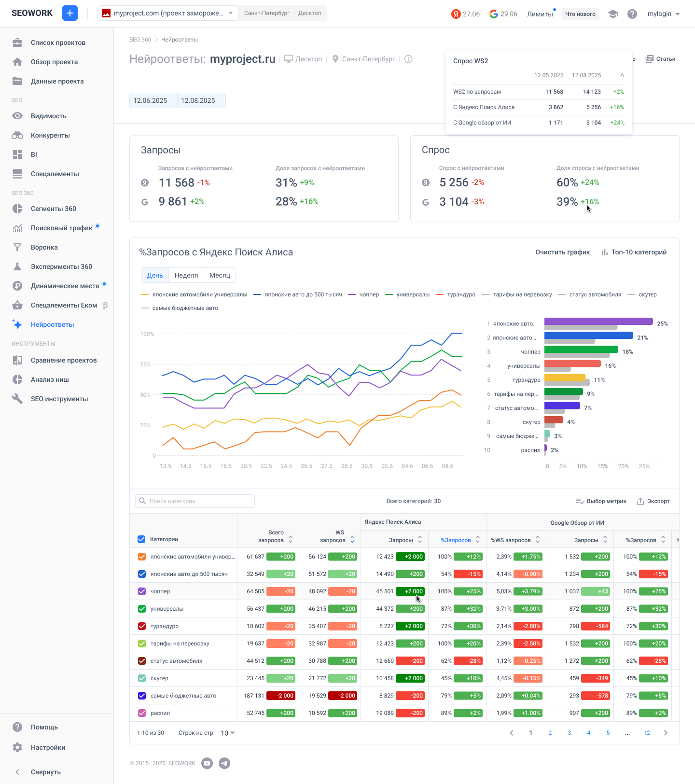Image resolution: width=695 pixels, height=784 pixels.
Task: Click Очистить график button
Action: coord(562,252)
